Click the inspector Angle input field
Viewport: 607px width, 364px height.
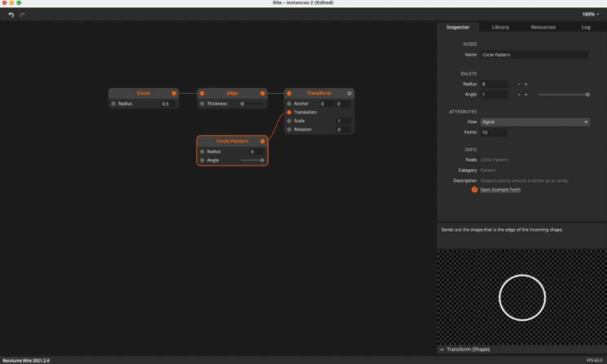494,95
